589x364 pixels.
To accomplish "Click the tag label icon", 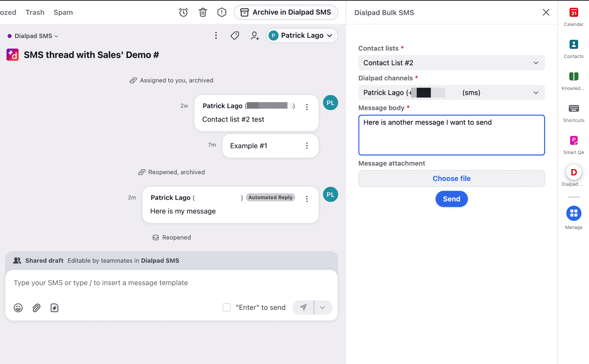I will pyautogui.click(x=235, y=36).
